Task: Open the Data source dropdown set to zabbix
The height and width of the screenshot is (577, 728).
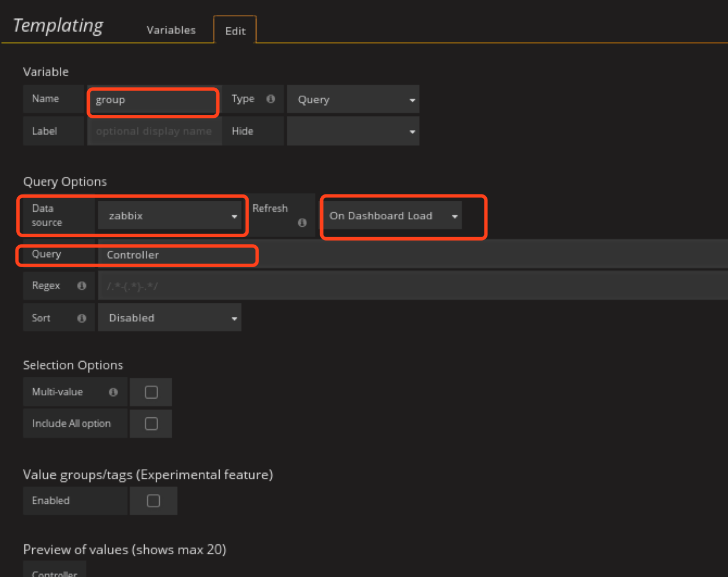Action: (x=170, y=216)
